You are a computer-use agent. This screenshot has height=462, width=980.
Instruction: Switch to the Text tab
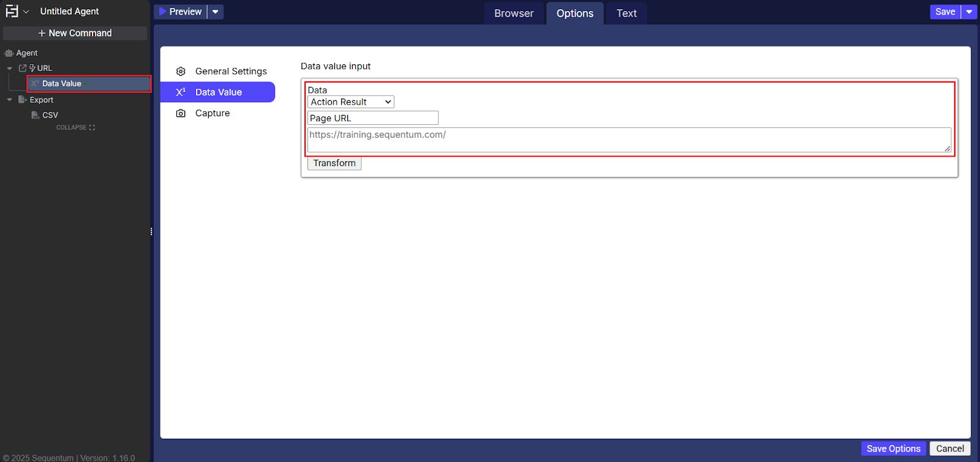click(x=627, y=13)
